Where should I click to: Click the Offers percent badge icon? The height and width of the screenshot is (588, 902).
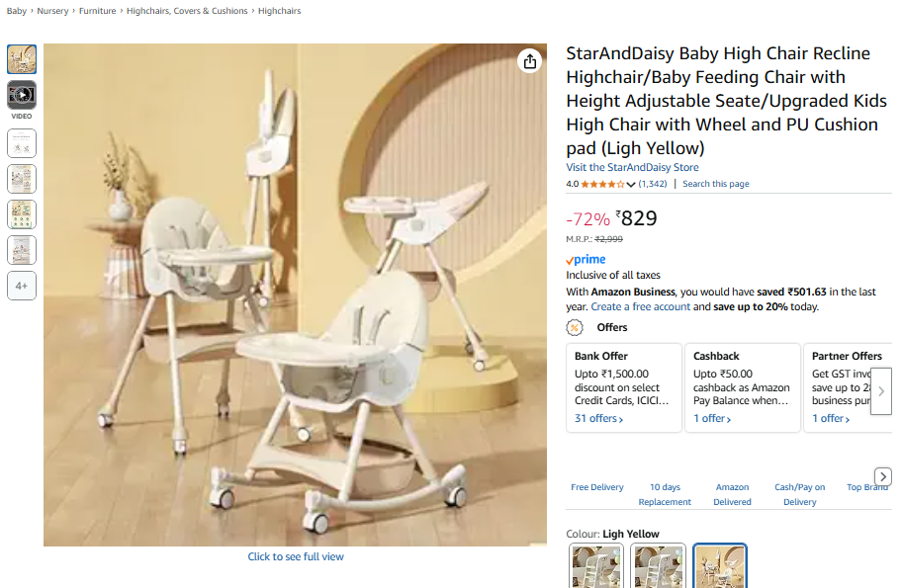pos(574,328)
